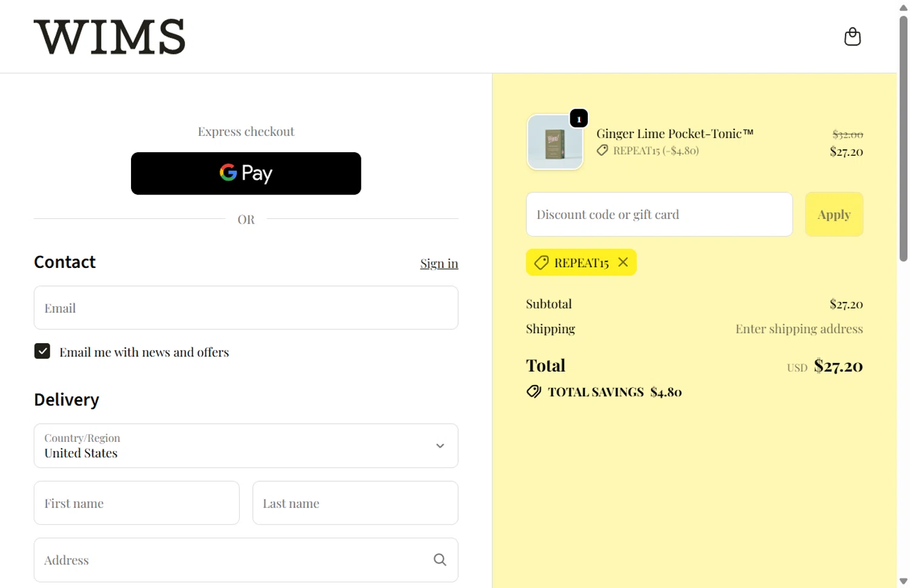Click the Ginger Lime Pocket-Tonic product name
Screen dimensions: 910x588
pyautogui.click(x=675, y=133)
